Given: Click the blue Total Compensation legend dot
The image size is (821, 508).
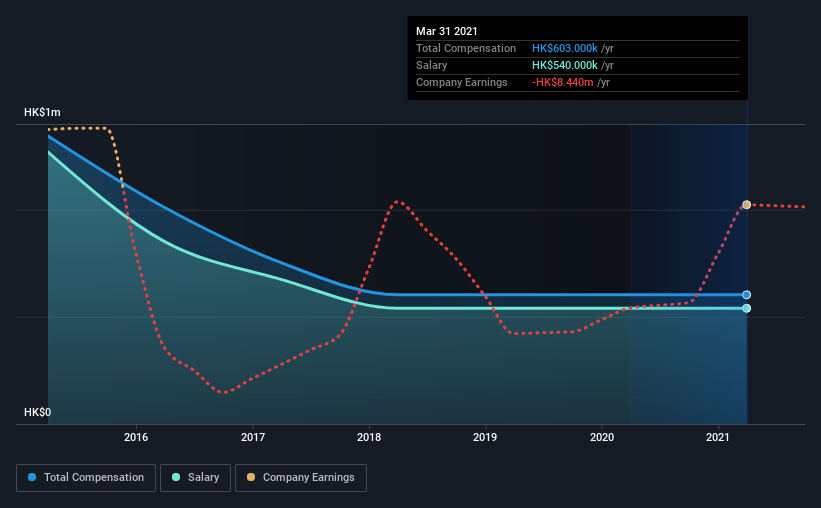Looking at the screenshot, I should 32,477.
